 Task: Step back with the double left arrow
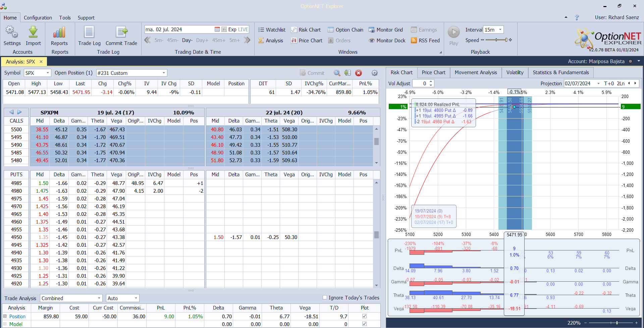[147, 40]
